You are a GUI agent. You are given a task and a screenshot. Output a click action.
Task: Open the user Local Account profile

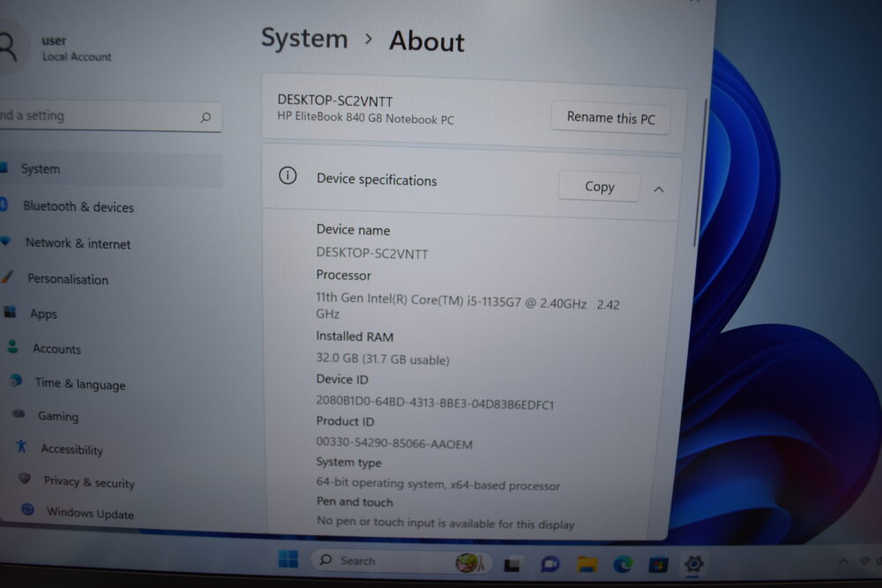tap(56, 48)
